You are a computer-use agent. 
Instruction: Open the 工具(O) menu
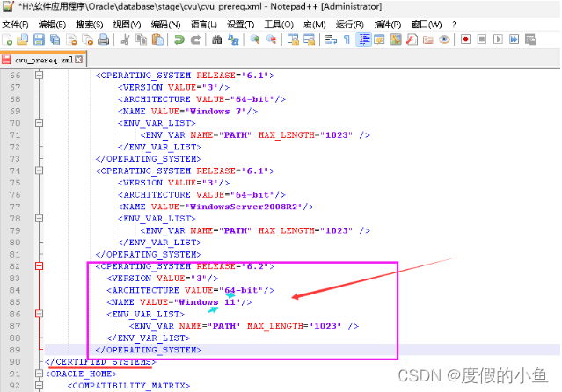pos(279,25)
